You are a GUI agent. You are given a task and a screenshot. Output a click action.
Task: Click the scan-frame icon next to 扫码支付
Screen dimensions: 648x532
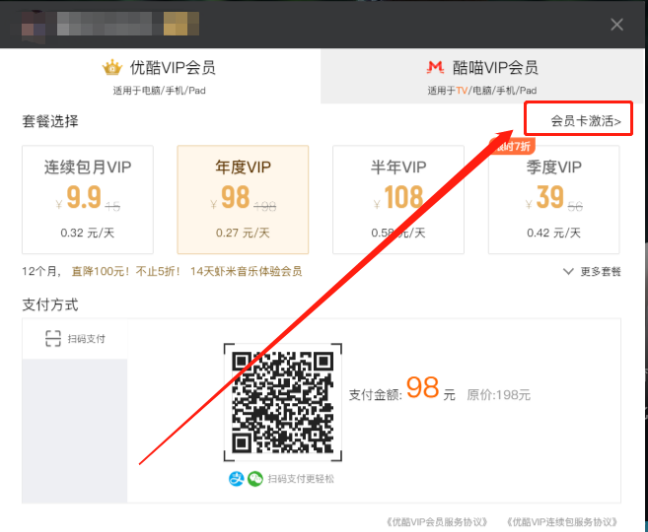pos(53,339)
